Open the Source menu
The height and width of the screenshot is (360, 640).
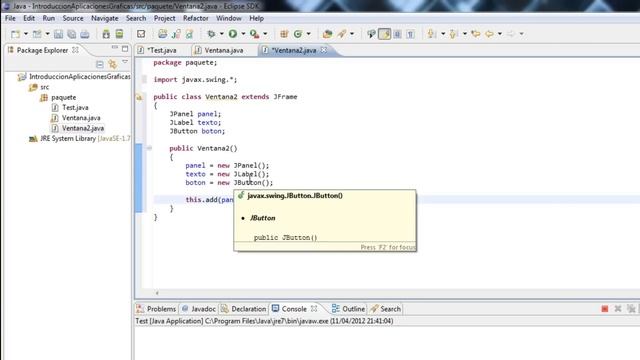tap(73, 18)
